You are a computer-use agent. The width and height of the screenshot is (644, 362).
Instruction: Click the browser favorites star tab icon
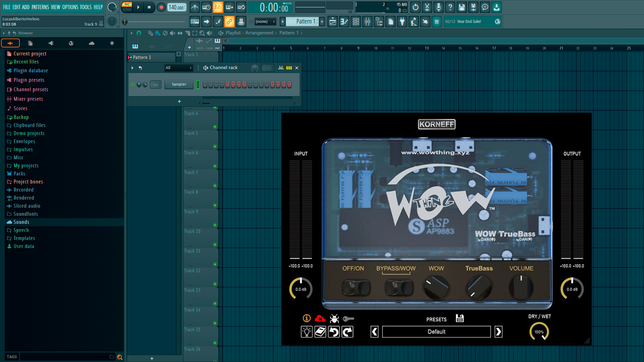(x=112, y=43)
